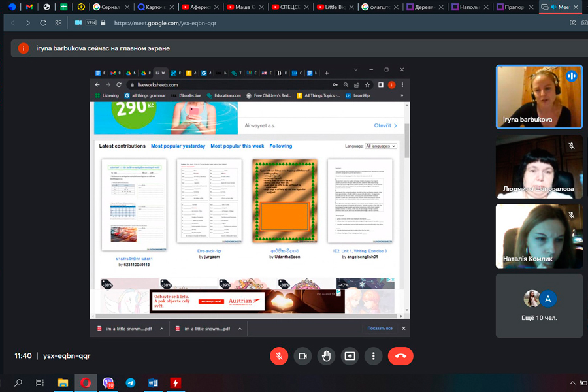
Task: Go forward in the Opera browser
Action: tap(27, 23)
